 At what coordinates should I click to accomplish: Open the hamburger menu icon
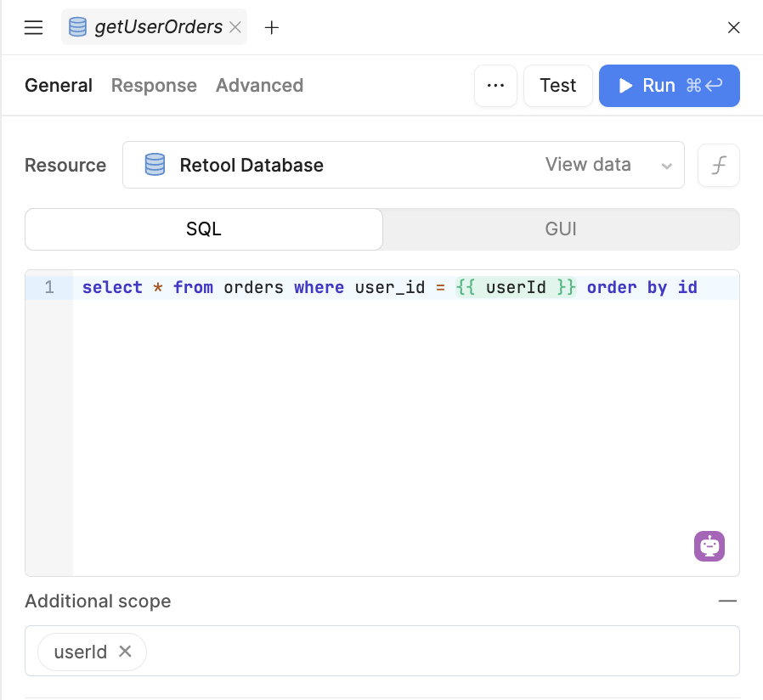tap(33, 28)
